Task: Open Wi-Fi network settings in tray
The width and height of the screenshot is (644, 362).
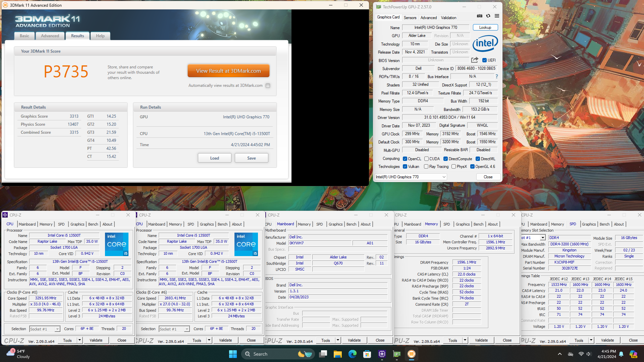Action: pyautogui.click(x=581, y=354)
